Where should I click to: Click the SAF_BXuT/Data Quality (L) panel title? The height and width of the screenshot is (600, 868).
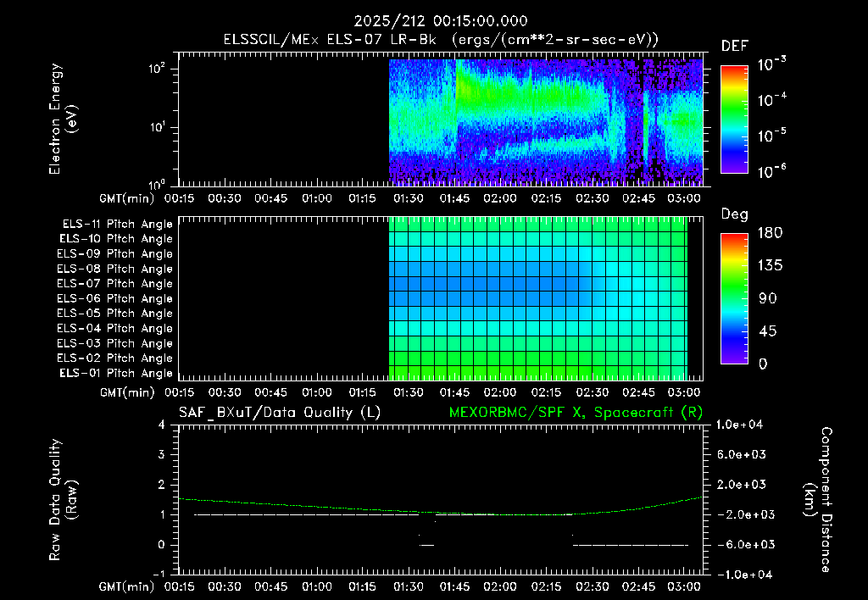(280, 413)
